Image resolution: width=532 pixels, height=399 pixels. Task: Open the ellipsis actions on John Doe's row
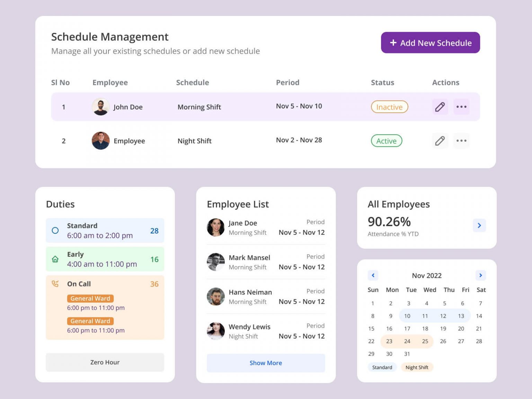click(461, 107)
